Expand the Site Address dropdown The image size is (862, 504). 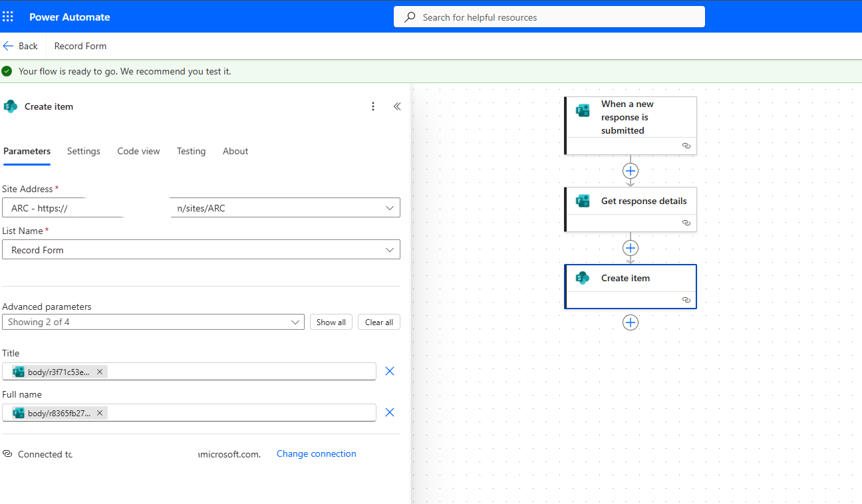390,208
